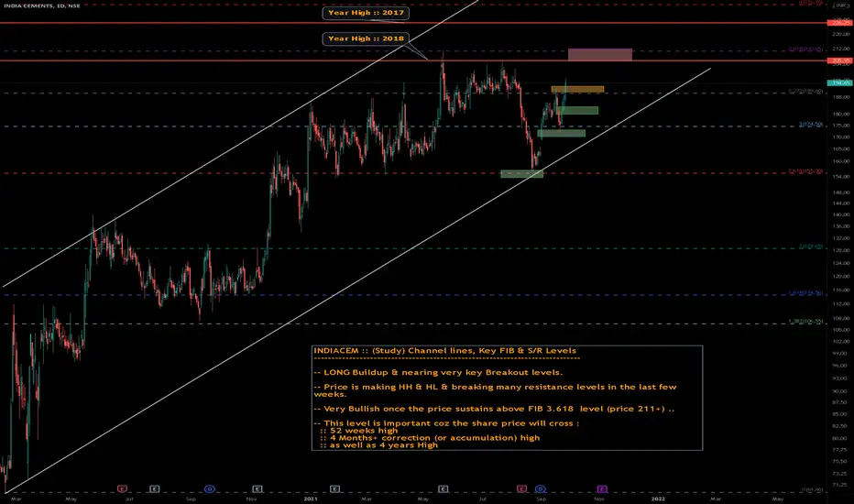This screenshot has width=854, height=504.
Task: Open the E earnings marker near May 2021
Action: click(x=443, y=488)
